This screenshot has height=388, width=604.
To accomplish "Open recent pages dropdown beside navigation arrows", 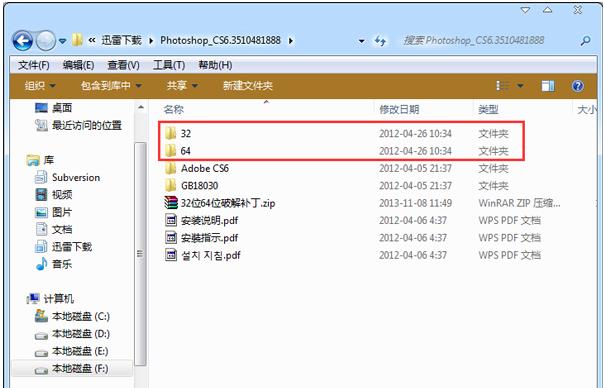I will (62, 41).
